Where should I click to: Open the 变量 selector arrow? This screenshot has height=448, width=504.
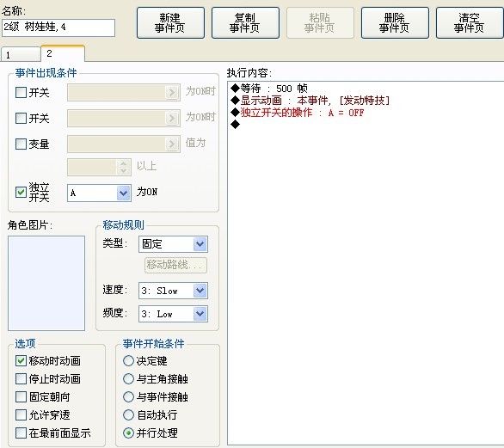(x=172, y=144)
